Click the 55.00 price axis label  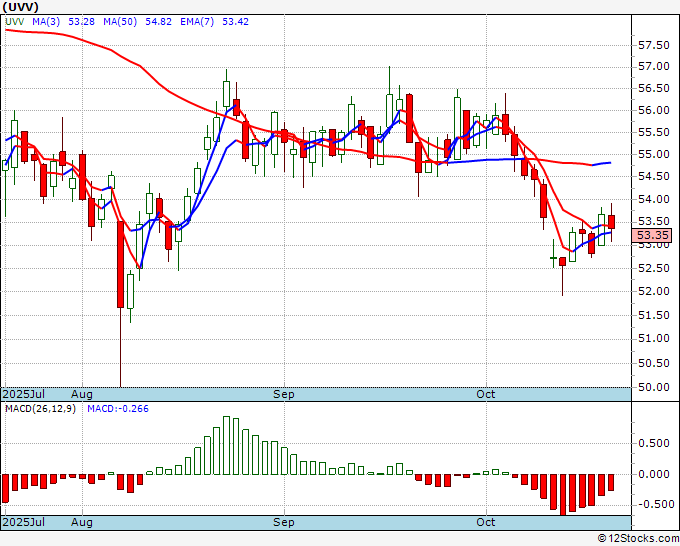[654, 154]
